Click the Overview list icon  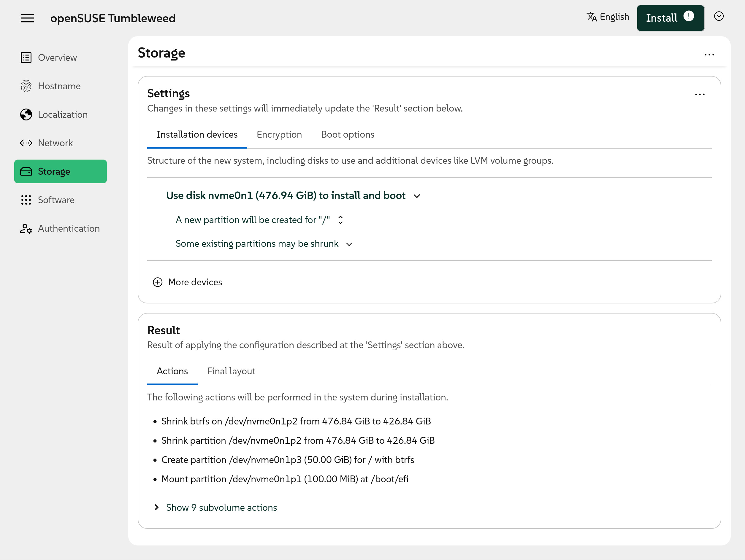click(x=26, y=58)
